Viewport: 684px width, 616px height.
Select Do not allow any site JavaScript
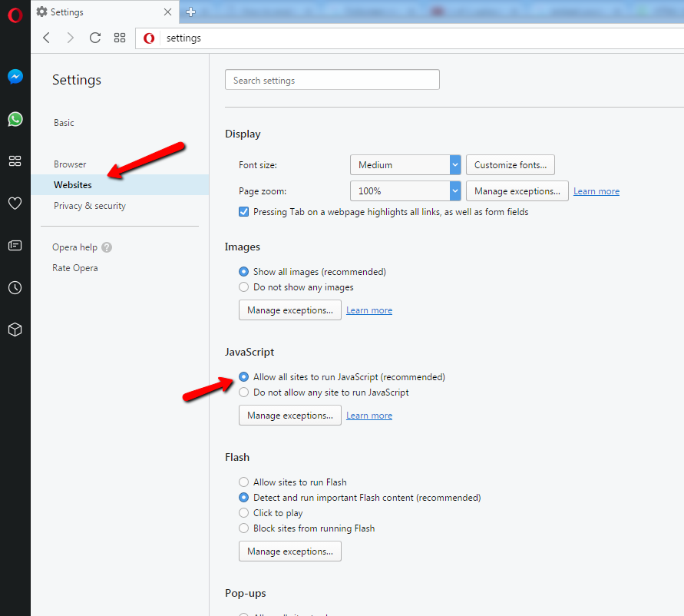point(244,392)
